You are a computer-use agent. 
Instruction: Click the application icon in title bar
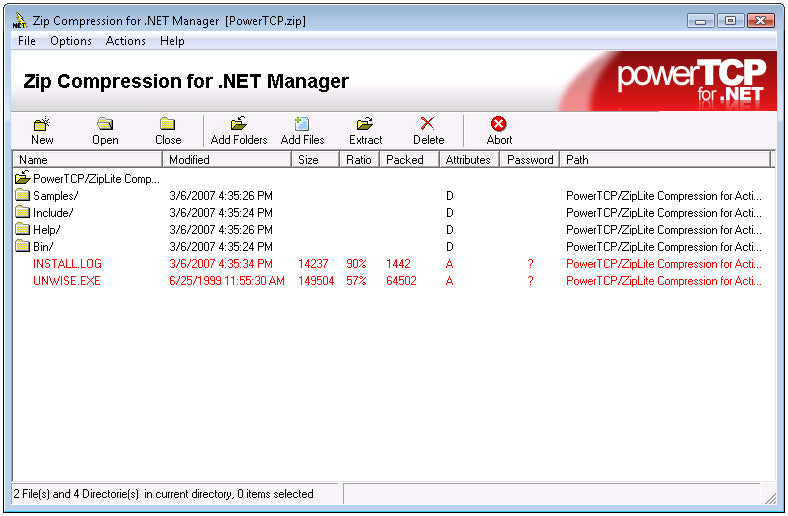19,21
